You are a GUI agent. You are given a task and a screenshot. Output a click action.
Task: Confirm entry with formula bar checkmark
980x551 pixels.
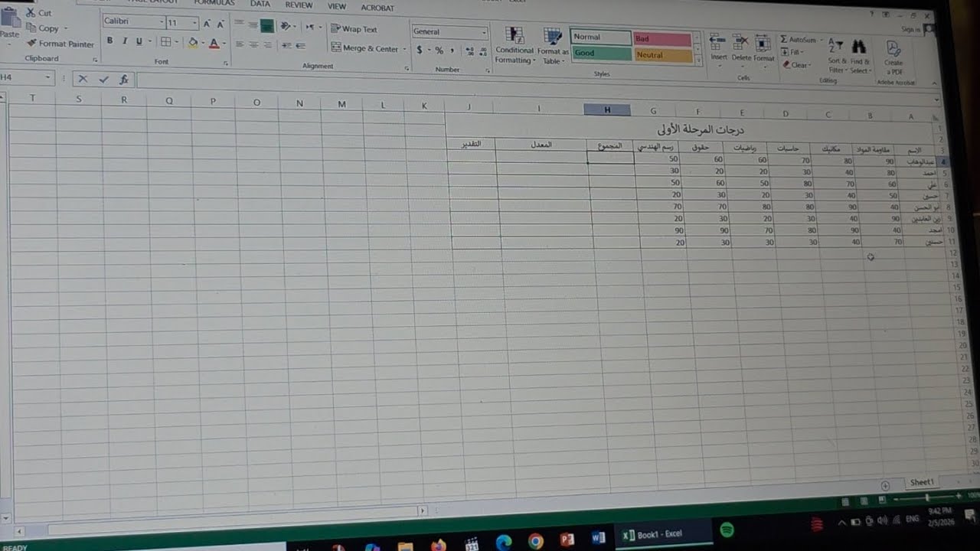pos(103,79)
